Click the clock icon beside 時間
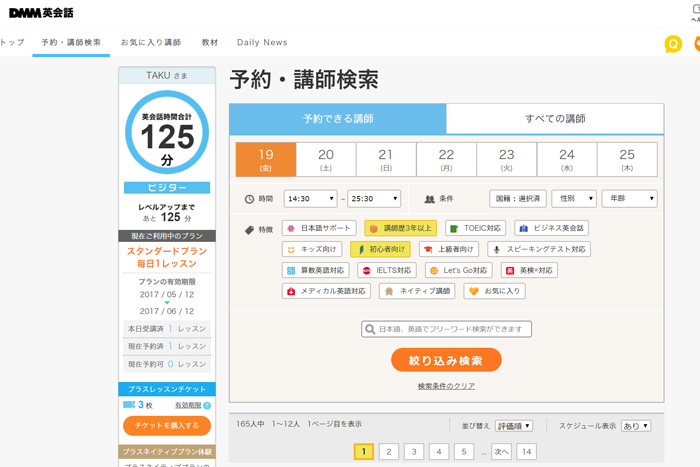The image size is (700, 467). tap(249, 199)
